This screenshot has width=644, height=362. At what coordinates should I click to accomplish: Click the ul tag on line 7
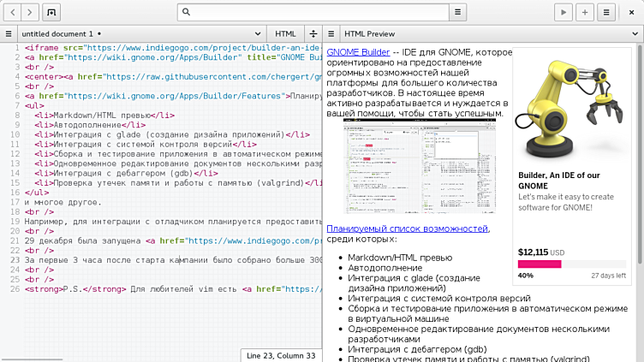tap(34, 105)
